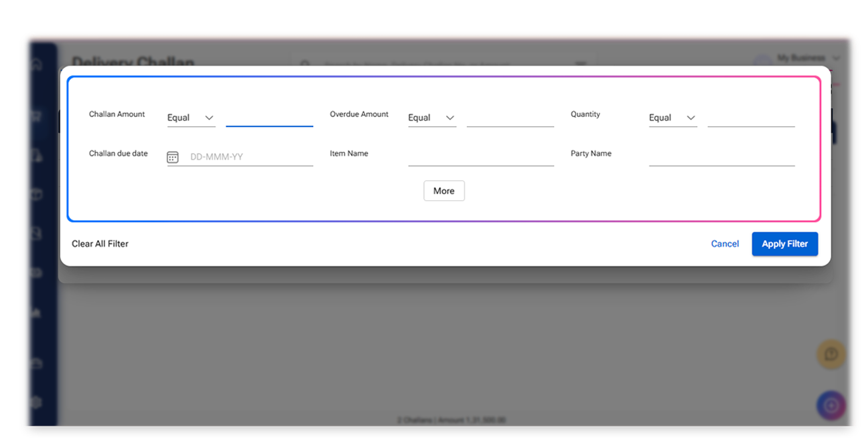Focus the Party Name input field
868x445 pixels.
tap(722, 158)
